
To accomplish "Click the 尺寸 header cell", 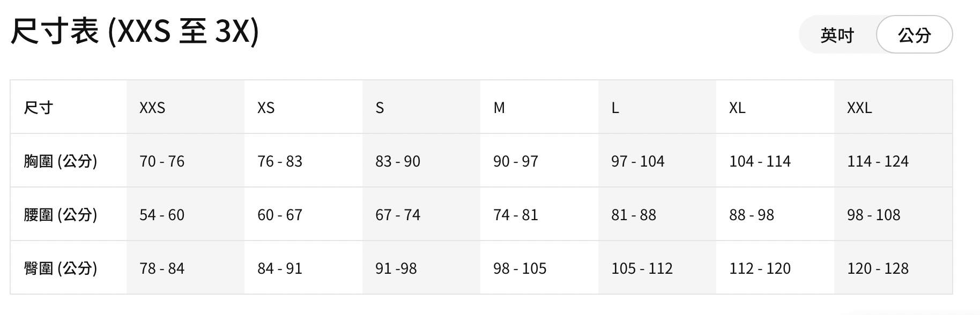I will (39, 108).
